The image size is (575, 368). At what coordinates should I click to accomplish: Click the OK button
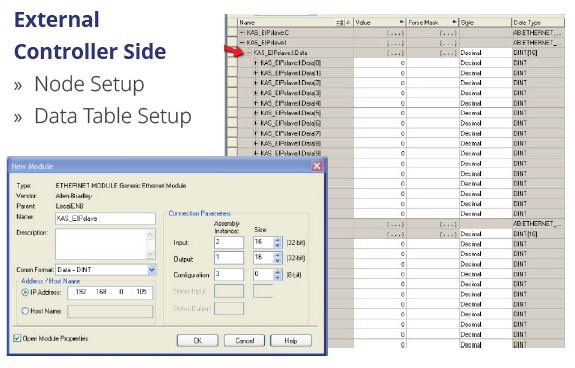(x=197, y=341)
